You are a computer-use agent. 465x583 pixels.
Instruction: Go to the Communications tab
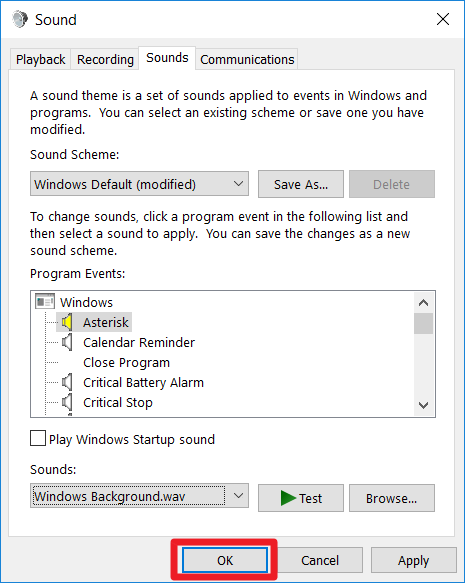[x=247, y=59]
